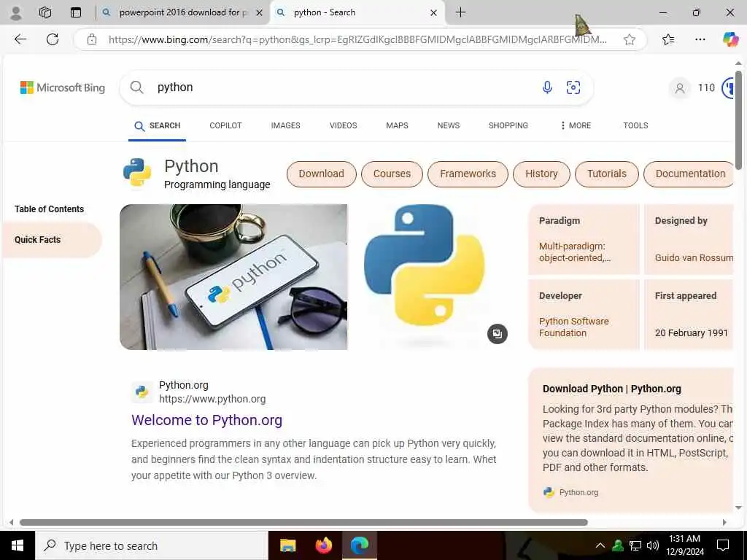The width and height of the screenshot is (747, 560).
Task: Open the profile icon in Edge title bar
Action: (x=16, y=13)
